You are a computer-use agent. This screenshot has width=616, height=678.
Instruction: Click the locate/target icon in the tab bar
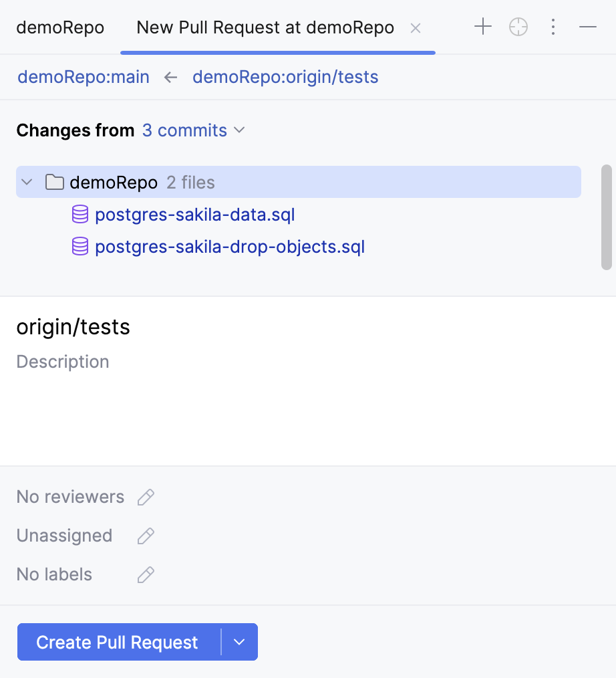[518, 27]
